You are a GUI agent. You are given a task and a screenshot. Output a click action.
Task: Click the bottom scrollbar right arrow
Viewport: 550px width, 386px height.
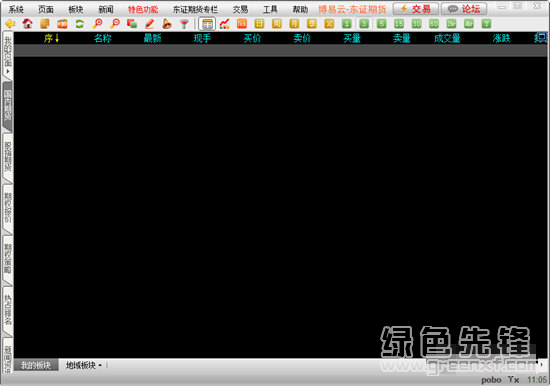pyautogui.click(x=542, y=365)
